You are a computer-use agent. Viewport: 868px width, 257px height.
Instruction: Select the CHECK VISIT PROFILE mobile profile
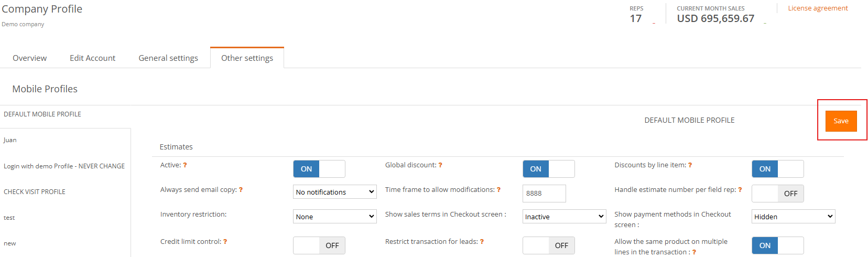tap(35, 192)
